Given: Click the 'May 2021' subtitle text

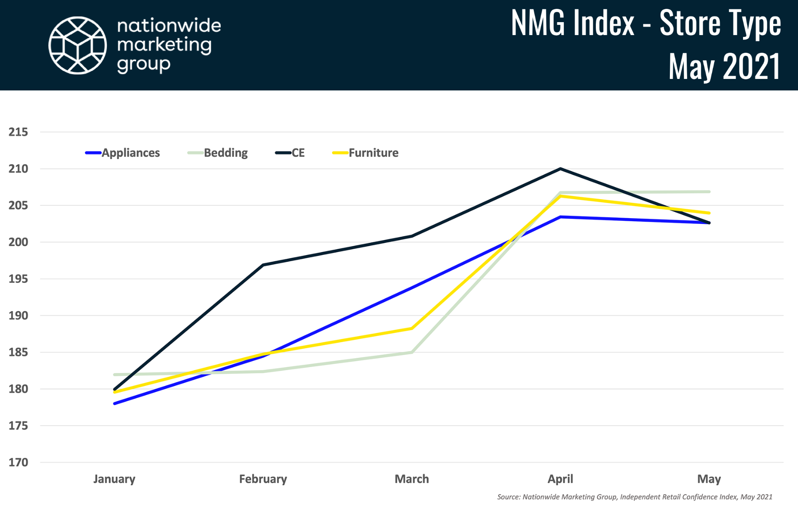Looking at the screenshot, I should 724,66.
